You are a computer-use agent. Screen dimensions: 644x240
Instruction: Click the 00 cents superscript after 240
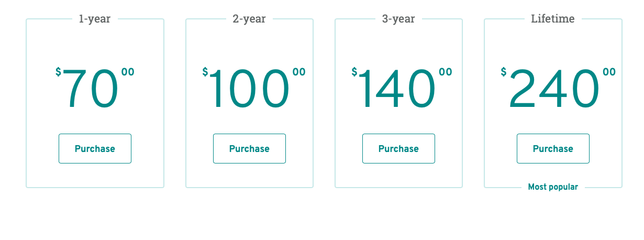609,72
